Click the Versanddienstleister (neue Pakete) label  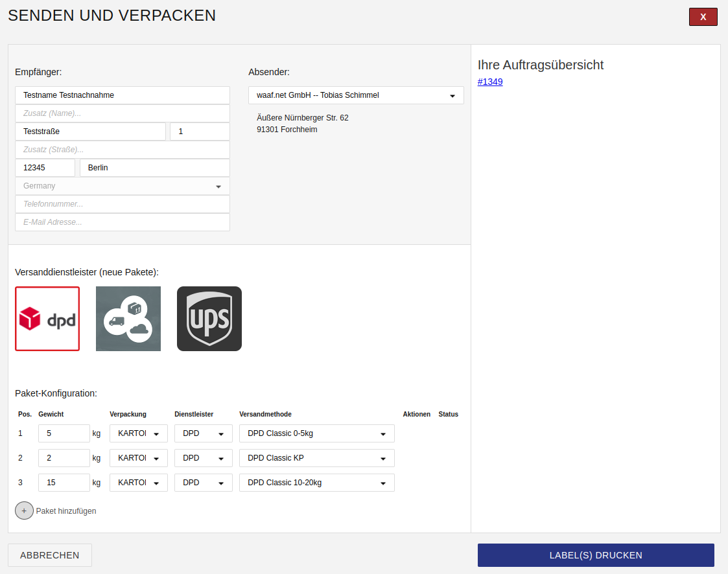(x=87, y=272)
